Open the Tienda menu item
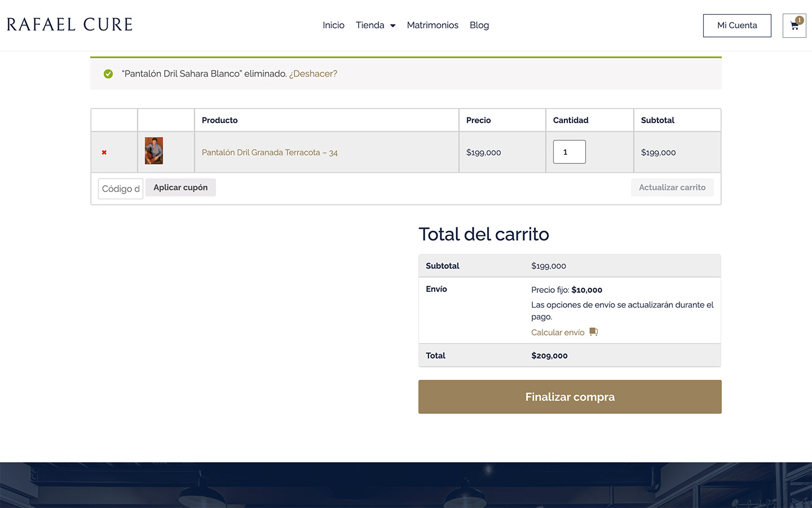Viewport: 812px width, 508px height. (370, 25)
